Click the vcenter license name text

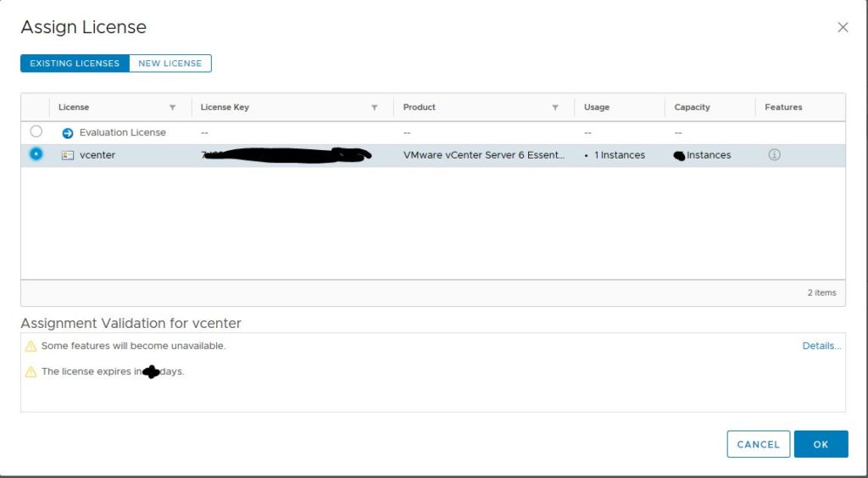point(97,155)
